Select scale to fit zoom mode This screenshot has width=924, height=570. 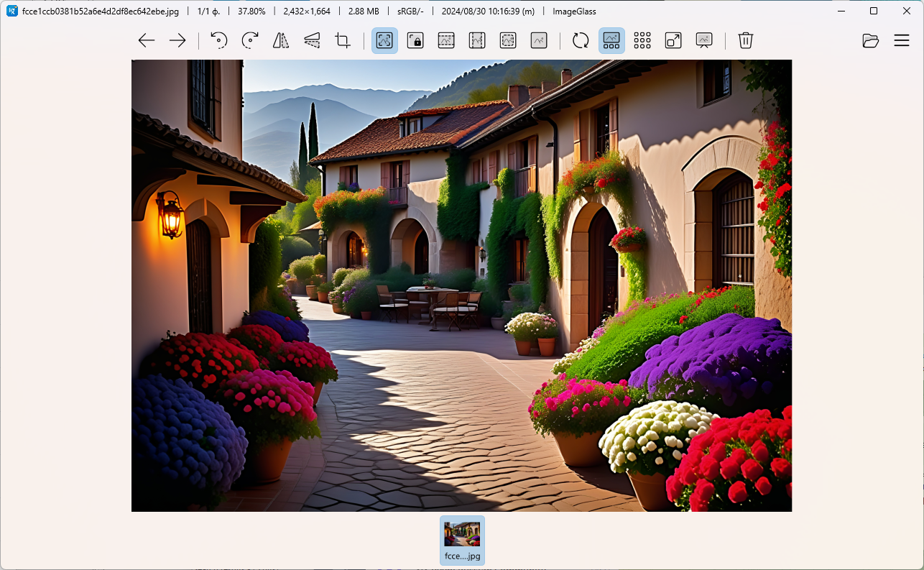[x=508, y=41]
